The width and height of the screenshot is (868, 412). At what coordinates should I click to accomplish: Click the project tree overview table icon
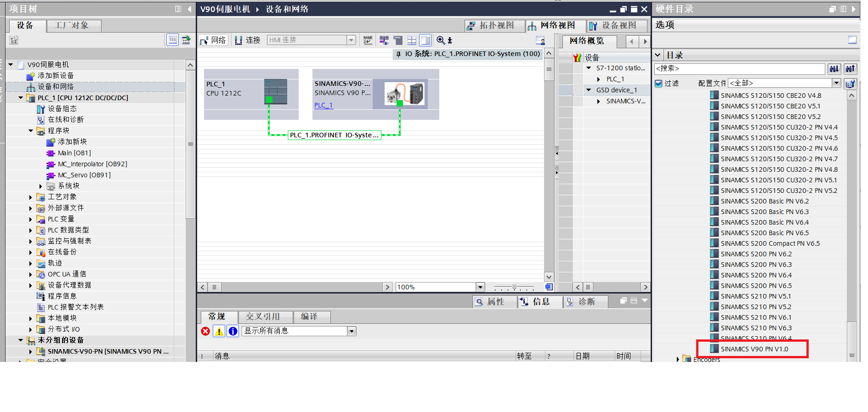172,40
